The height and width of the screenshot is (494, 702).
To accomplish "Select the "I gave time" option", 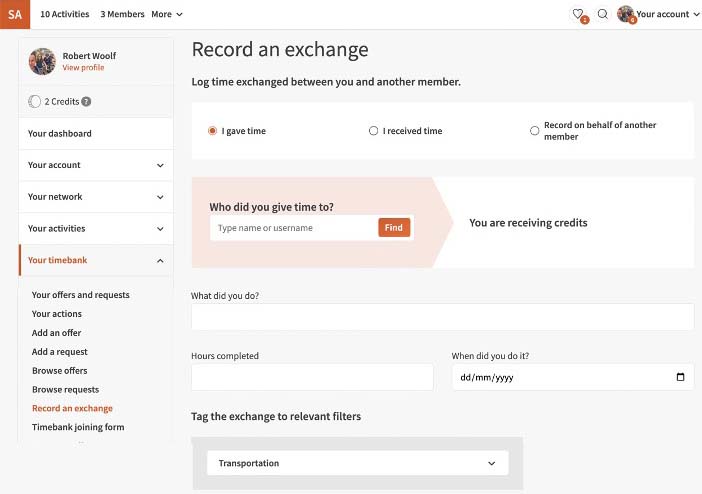I will point(212,131).
